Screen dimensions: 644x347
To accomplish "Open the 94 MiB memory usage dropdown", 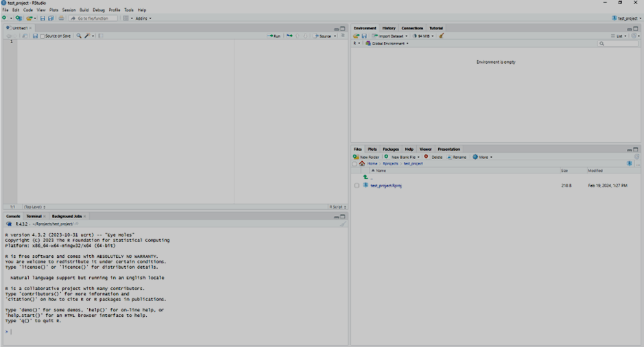I will click(423, 36).
